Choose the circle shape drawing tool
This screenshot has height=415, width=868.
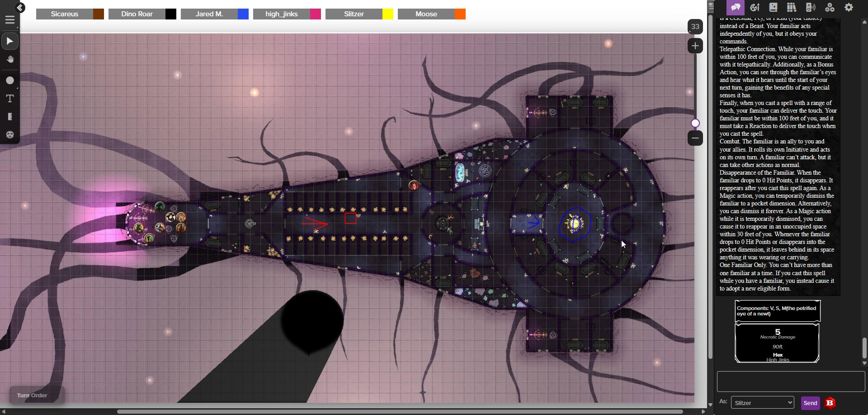click(9, 81)
